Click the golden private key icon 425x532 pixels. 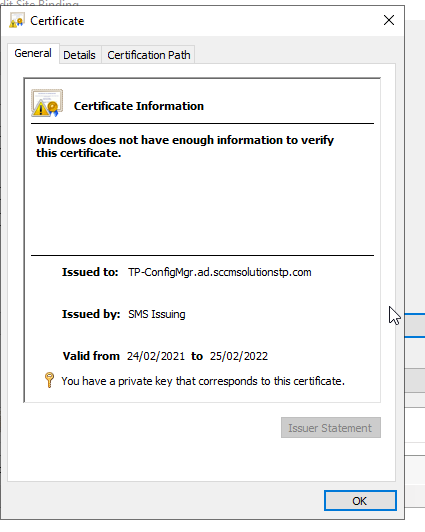tap(50, 380)
